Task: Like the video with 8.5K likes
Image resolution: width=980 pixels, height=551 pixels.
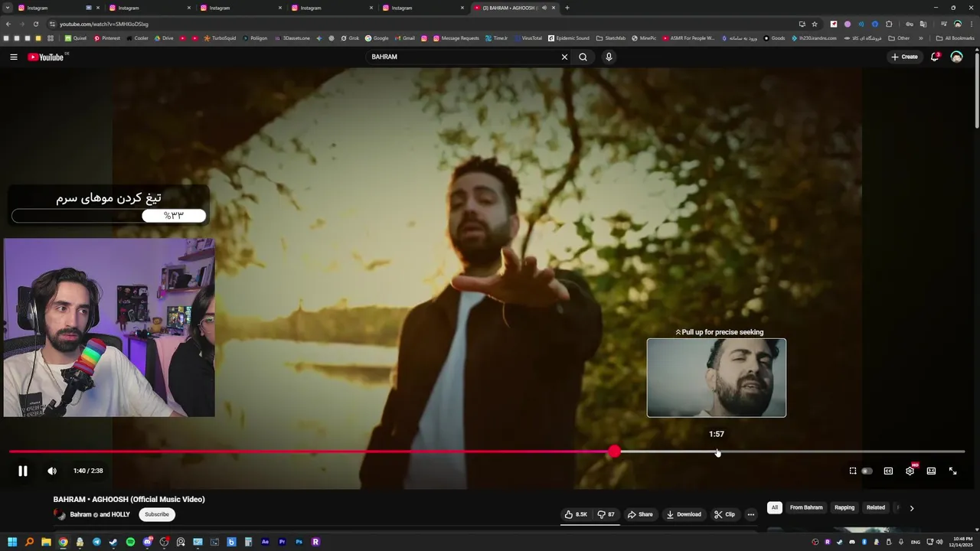Action: (x=576, y=514)
